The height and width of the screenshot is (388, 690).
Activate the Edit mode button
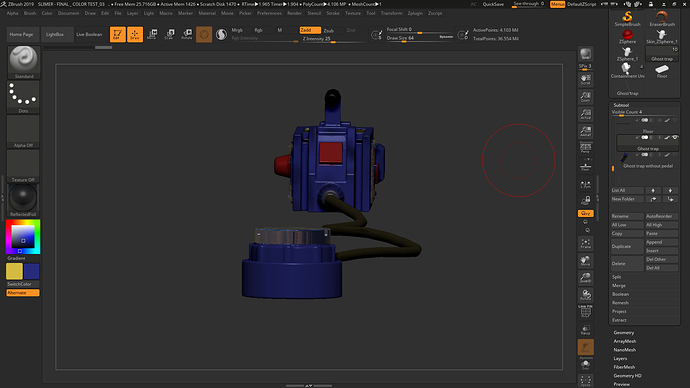pos(117,34)
